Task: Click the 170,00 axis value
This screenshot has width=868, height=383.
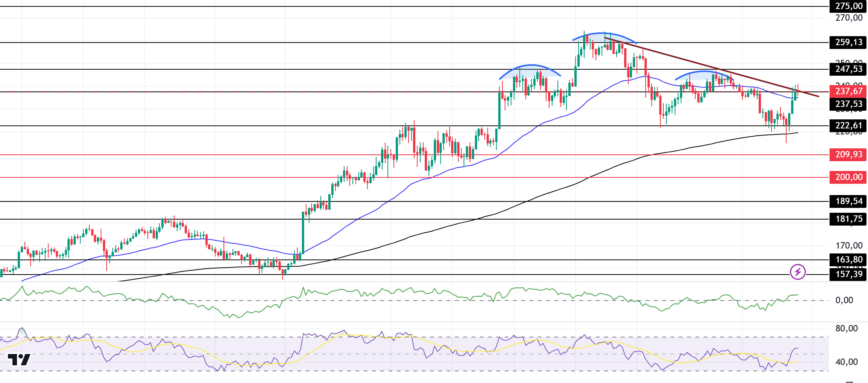Action: 849,246
